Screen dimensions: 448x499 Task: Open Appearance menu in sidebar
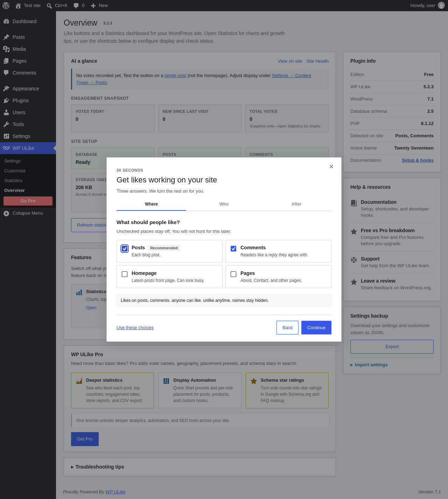point(28,89)
